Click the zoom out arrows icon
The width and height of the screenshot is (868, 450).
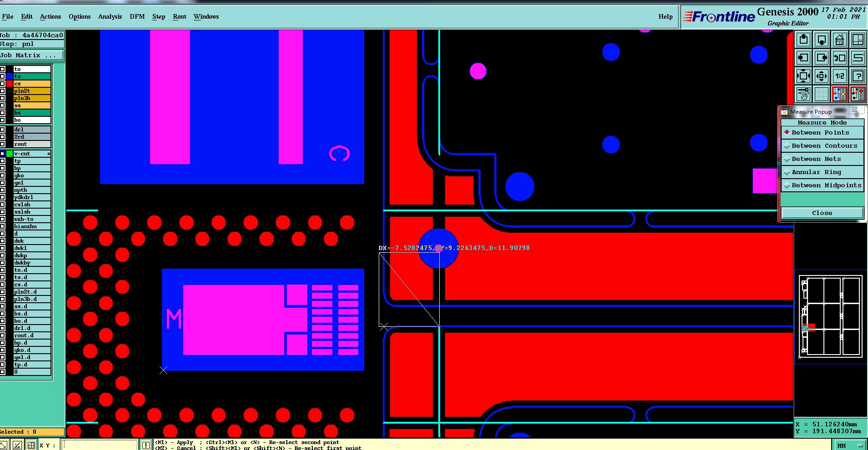[822, 76]
